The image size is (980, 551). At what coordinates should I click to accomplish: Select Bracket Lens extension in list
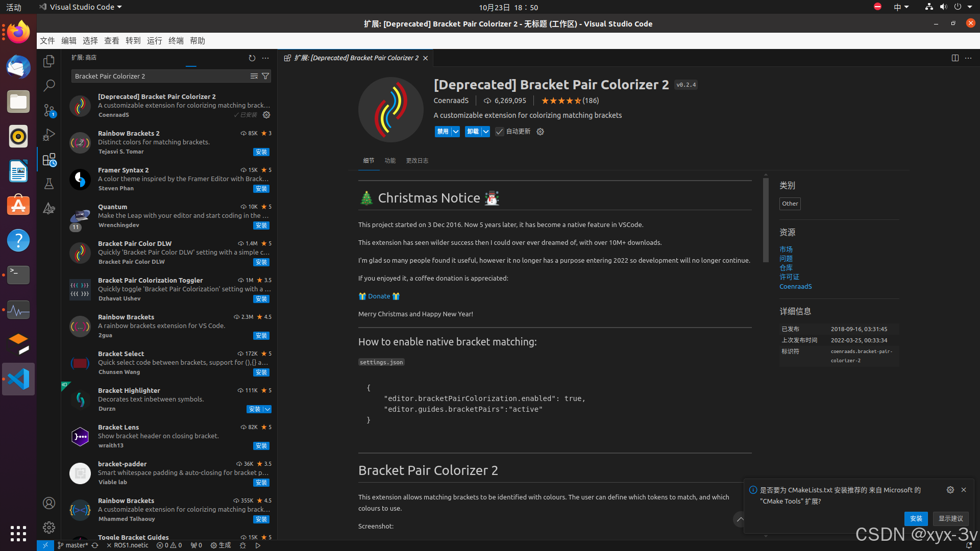170,437
